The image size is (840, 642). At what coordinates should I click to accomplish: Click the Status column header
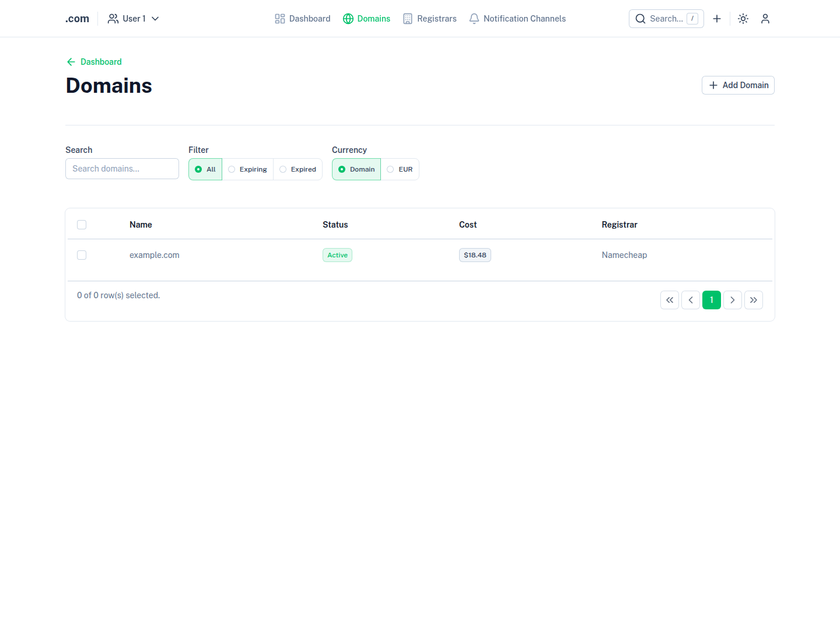335,225
